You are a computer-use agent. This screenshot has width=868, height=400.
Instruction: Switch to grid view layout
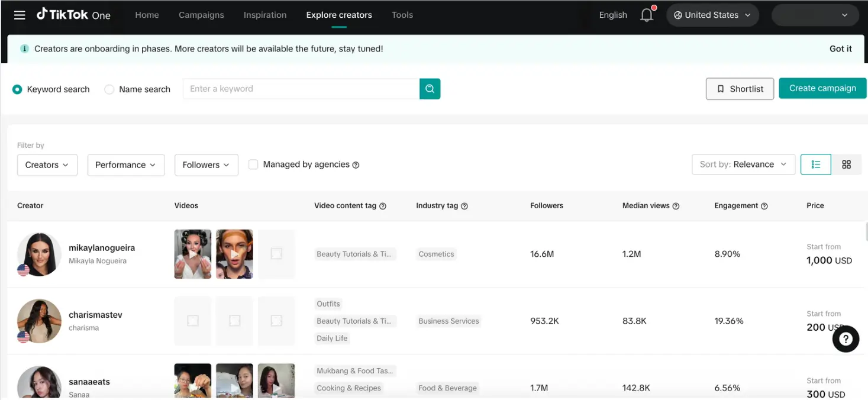847,164
